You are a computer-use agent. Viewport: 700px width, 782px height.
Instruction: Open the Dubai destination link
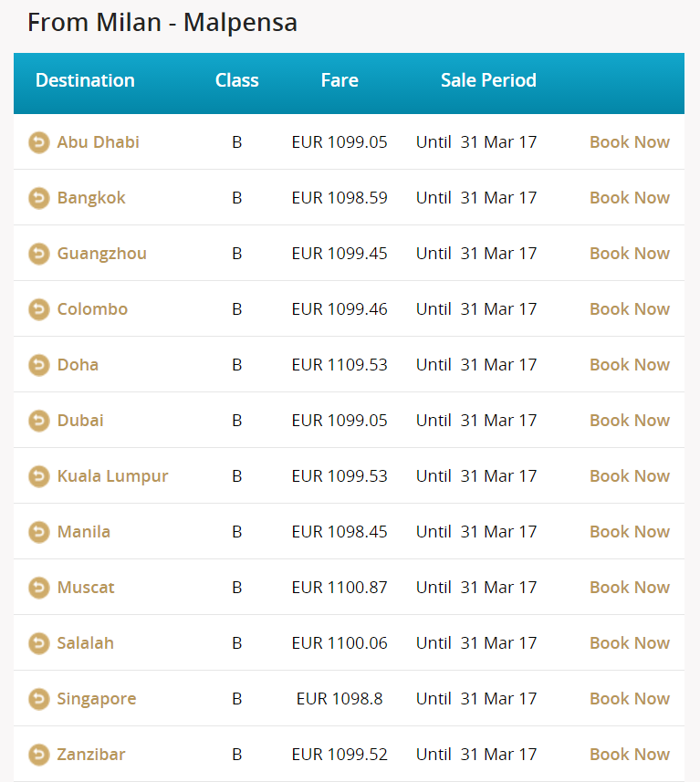point(80,421)
